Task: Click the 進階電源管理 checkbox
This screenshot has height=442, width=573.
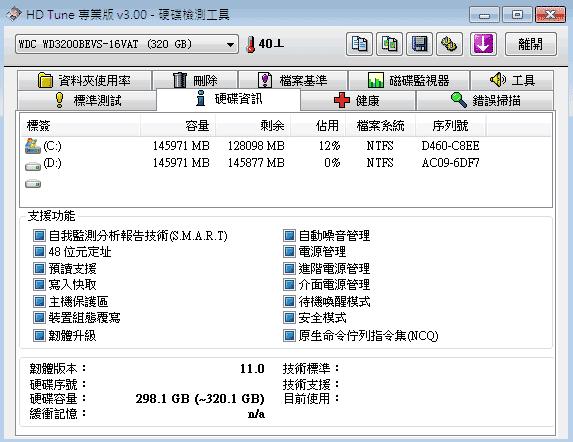Action: 289,268
